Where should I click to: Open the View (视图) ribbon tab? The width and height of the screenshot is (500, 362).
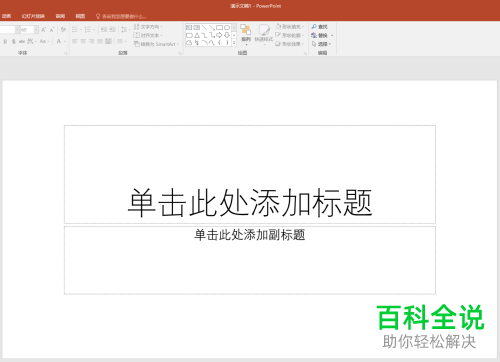pyautogui.click(x=80, y=16)
